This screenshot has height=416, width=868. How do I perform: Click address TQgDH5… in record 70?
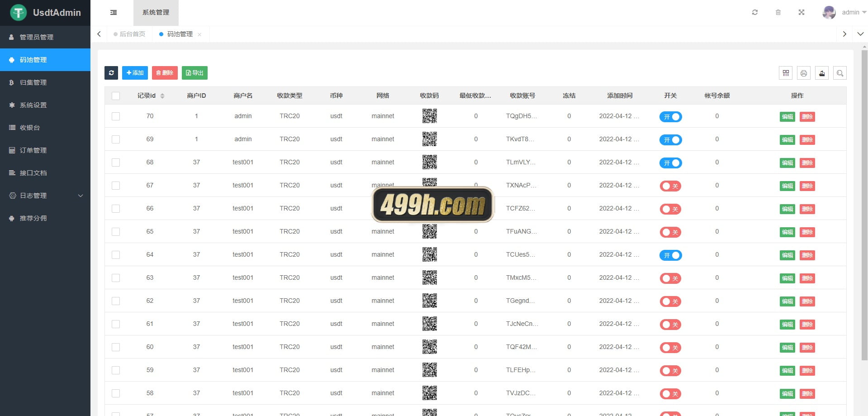pos(522,116)
